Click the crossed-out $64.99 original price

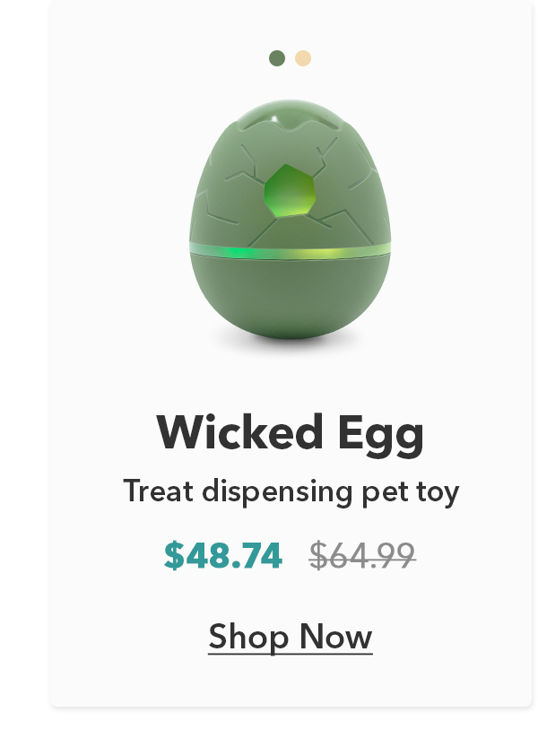(362, 555)
